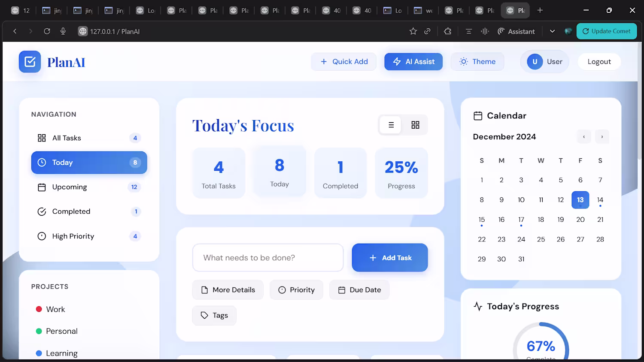Open a new browser tab with the plus icon
The image size is (644, 362).
coord(540,10)
